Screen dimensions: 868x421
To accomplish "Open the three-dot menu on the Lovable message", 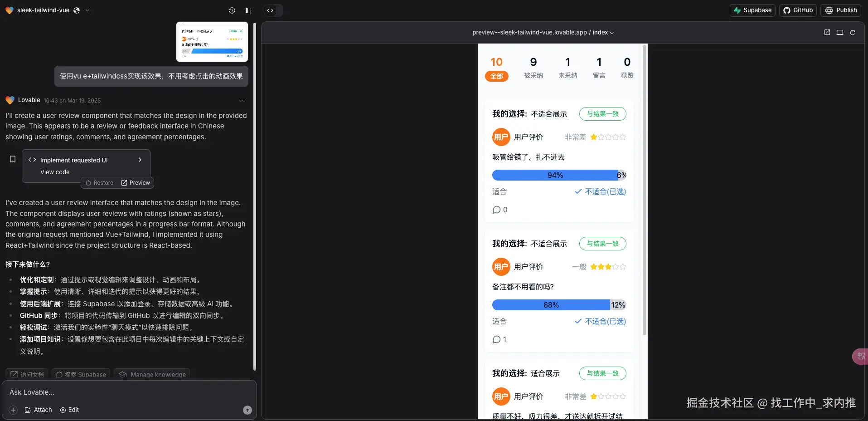I will point(242,100).
